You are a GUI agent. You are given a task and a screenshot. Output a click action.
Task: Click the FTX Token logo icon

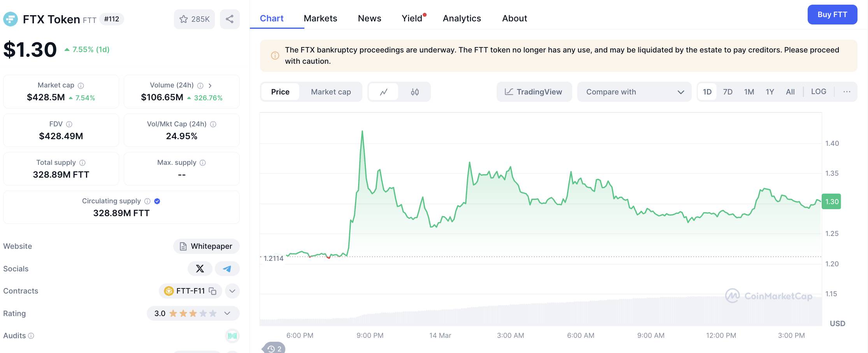tap(11, 19)
